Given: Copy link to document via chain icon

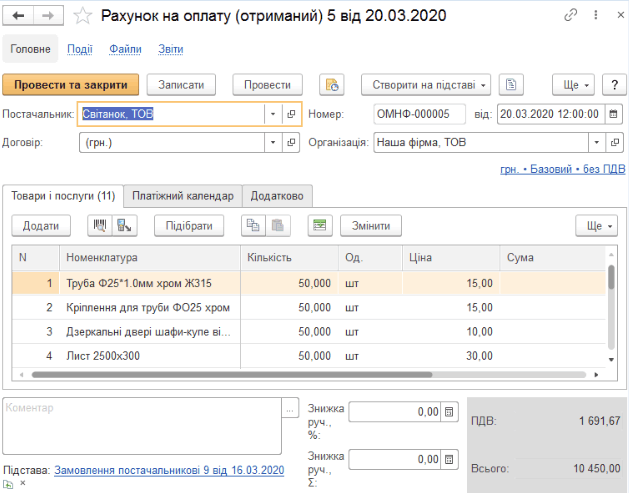Looking at the screenshot, I should point(570,15).
